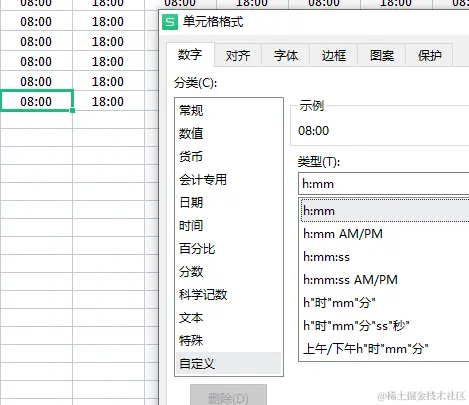
Task: Choose 货币 category
Action: (228, 156)
